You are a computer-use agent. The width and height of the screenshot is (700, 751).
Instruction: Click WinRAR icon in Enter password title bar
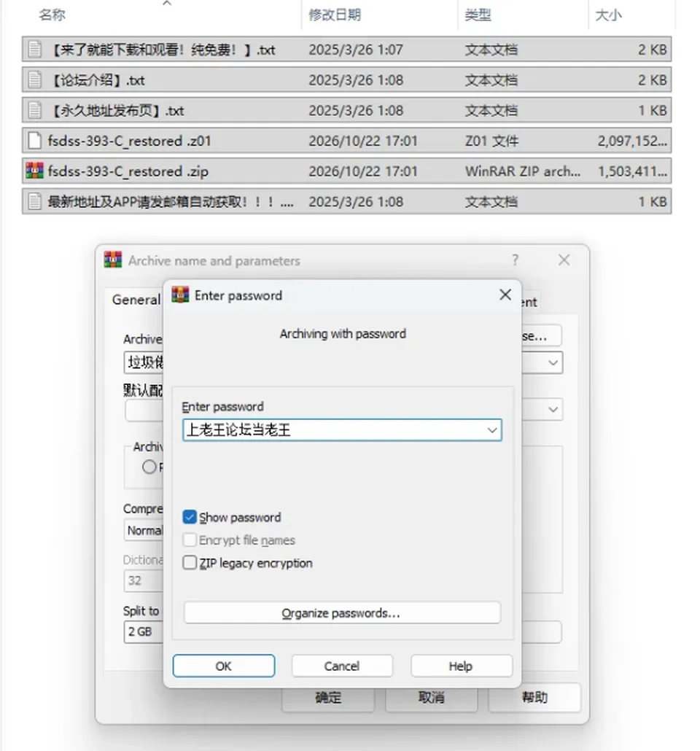pyautogui.click(x=180, y=295)
